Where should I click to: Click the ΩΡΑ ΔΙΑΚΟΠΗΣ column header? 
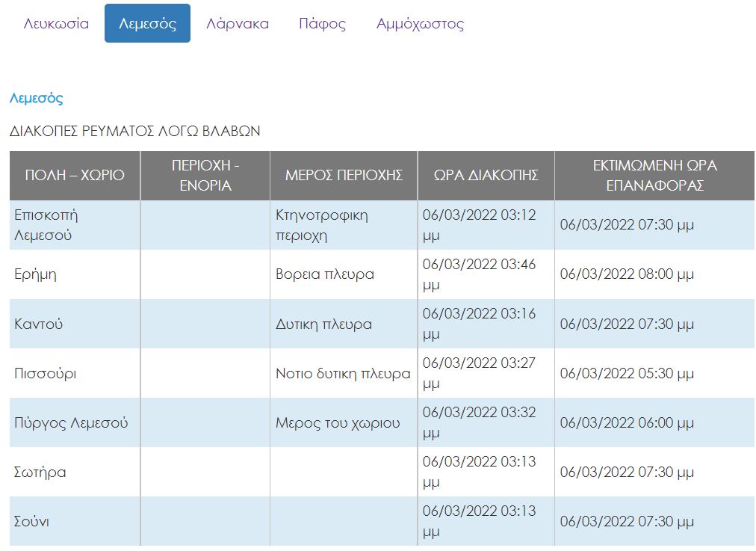(486, 176)
